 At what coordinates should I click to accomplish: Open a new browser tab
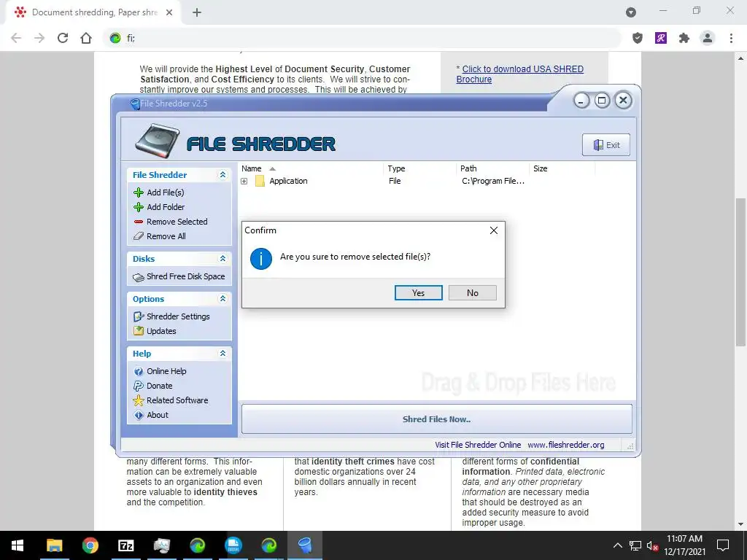click(x=197, y=13)
